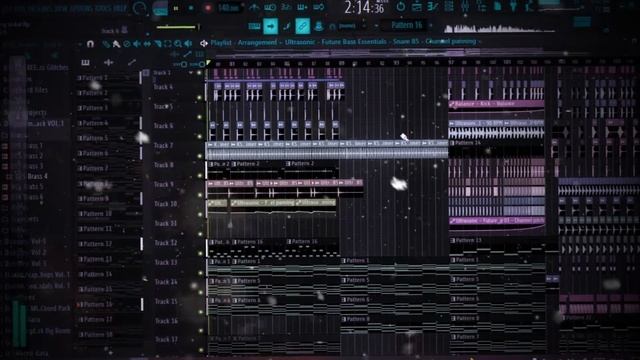Viewport: 640px width, 360px height.
Task: Click the highlighted arrow icon in the toolbar
Action: (x=270, y=26)
